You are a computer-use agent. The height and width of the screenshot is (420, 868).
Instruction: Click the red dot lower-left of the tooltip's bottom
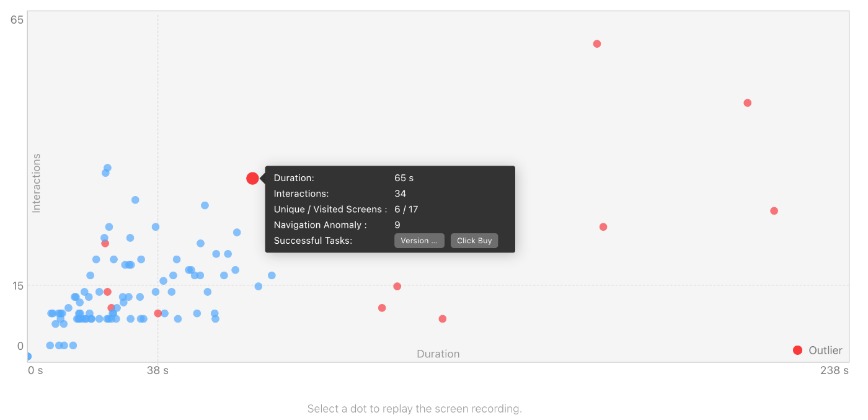click(382, 308)
